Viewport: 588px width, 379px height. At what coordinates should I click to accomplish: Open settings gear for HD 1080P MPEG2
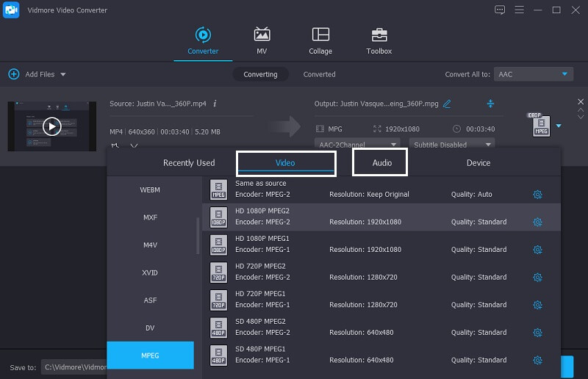(x=537, y=222)
